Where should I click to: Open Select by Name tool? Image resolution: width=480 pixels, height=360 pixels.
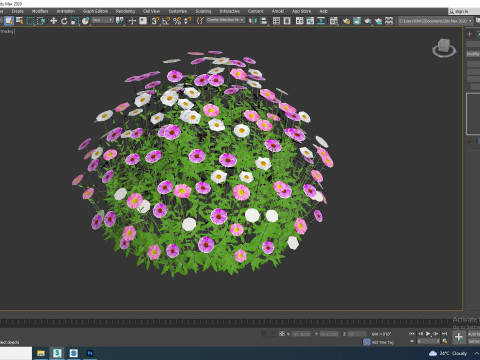[20, 21]
